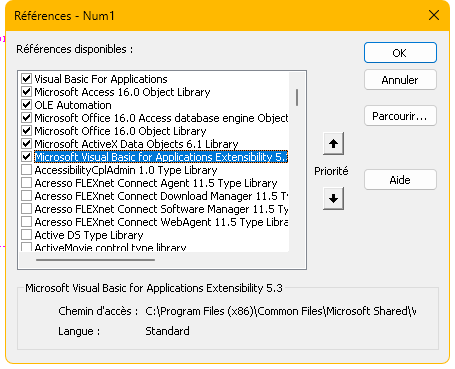Click the Chemin d'accès file path value
Image resolution: width=455 pixels, height=369 pixels.
pos(281,311)
